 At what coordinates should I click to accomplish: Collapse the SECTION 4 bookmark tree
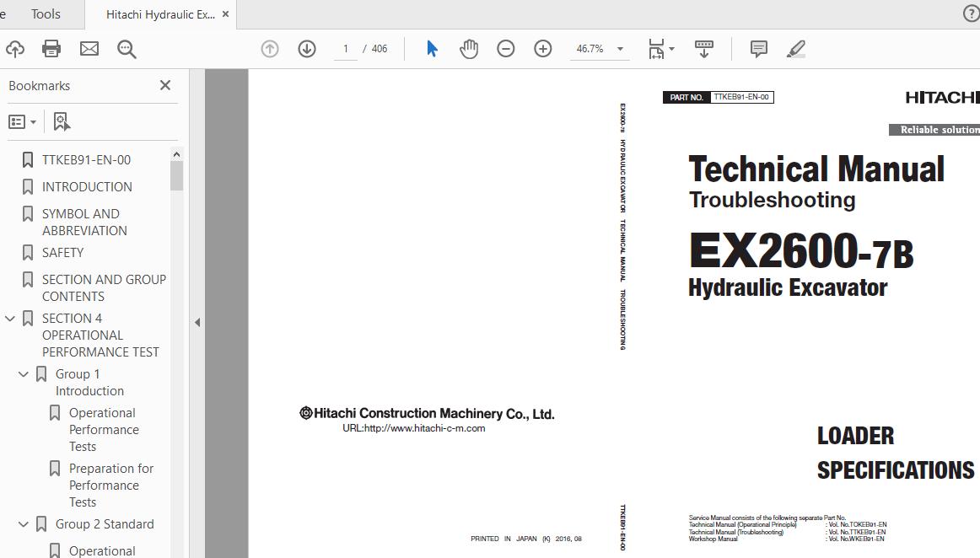[10, 319]
